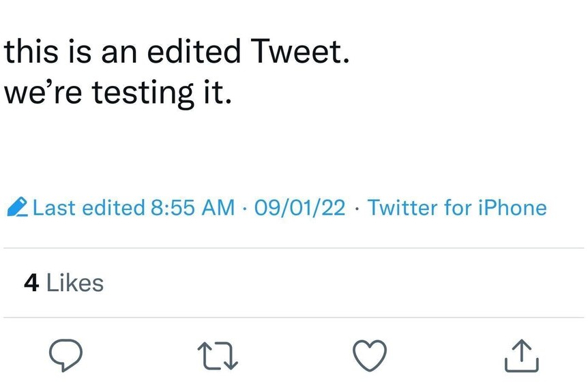Click the word 'Twitter' in source label
The width and height of the screenshot is (588, 392).
click(x=402, y=208)
